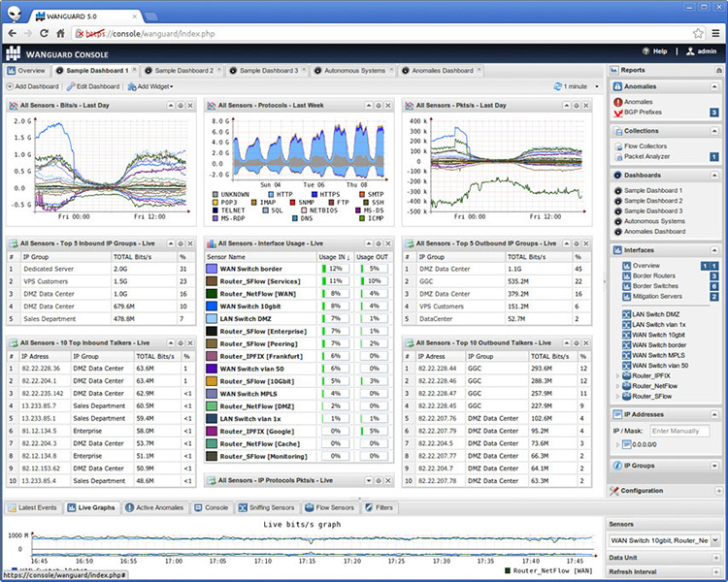Open the Anomalies Dashboard tab

click(442, 71)
